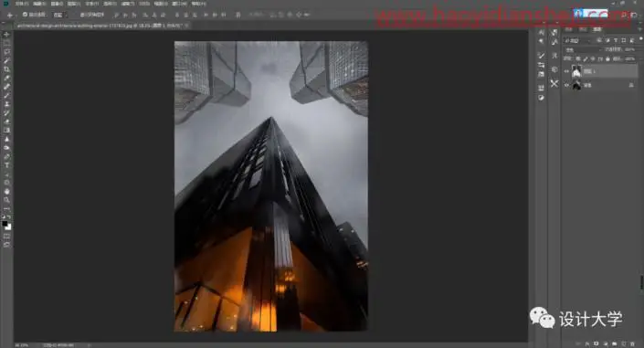Open the Layer menu (fourth menu item)
Image resolution: width=644 pixels, height=348 pixels.
click(74, 4)
